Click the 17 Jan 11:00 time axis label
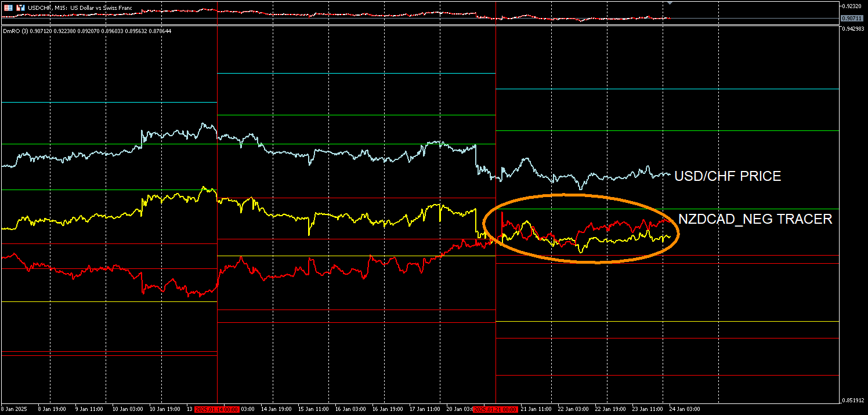Viewport: 868px width, 415px height. point(425,409)
